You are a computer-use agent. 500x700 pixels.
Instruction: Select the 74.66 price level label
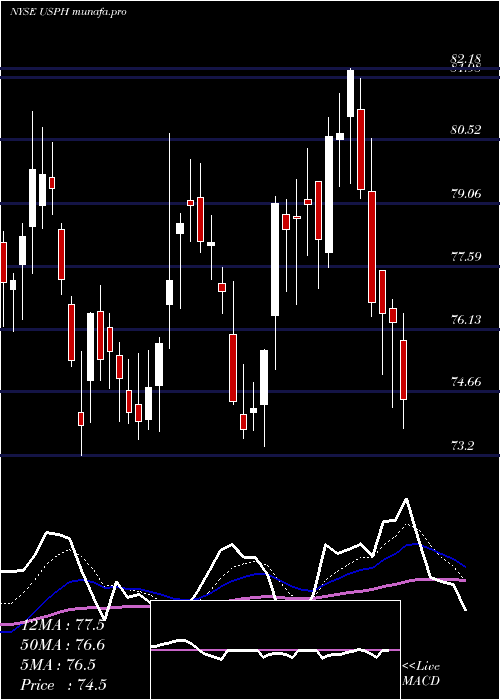[466, 382]
